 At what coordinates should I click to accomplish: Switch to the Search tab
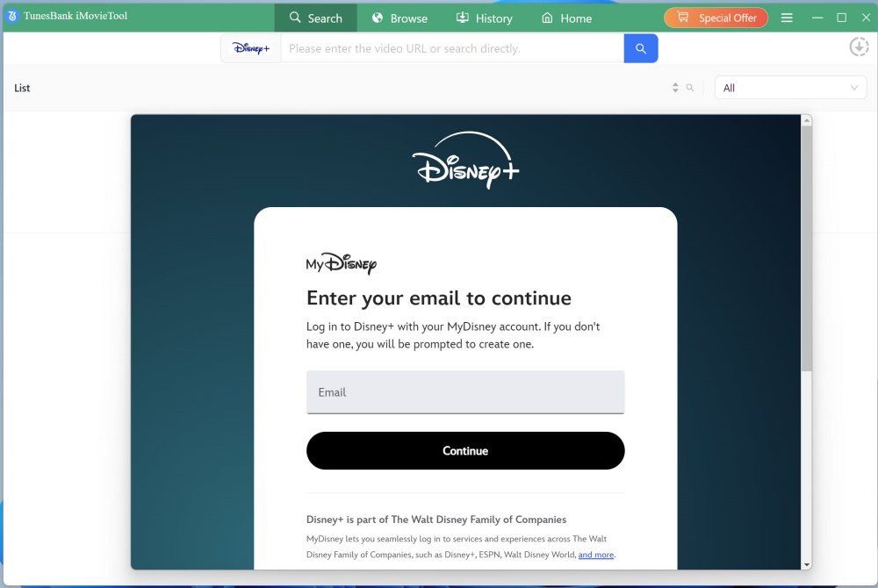tap(315, 18)
